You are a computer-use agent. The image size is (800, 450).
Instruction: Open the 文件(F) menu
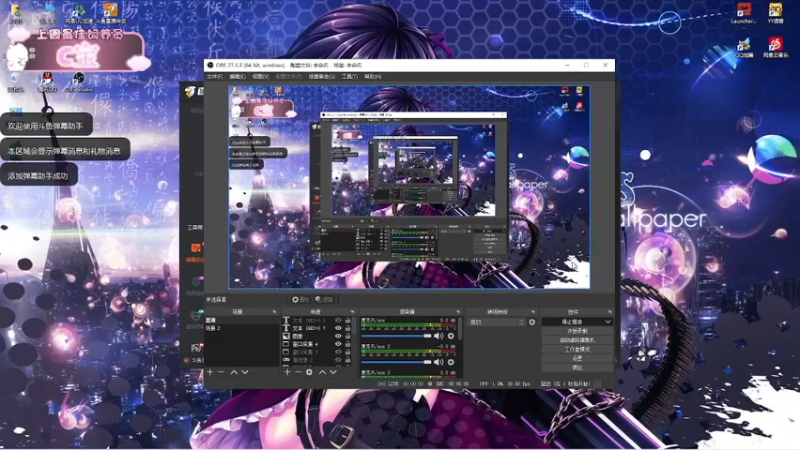coord(214,77)
